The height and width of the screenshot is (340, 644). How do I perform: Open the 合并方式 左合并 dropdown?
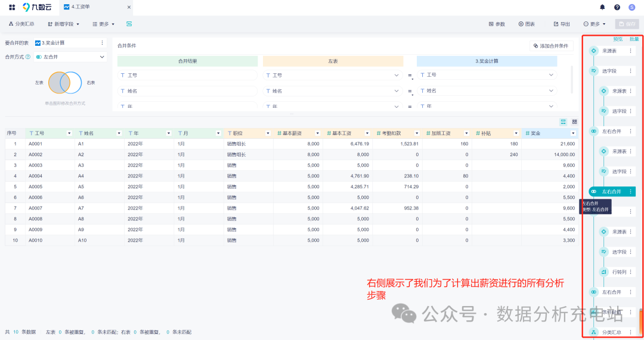pos(70,57)
